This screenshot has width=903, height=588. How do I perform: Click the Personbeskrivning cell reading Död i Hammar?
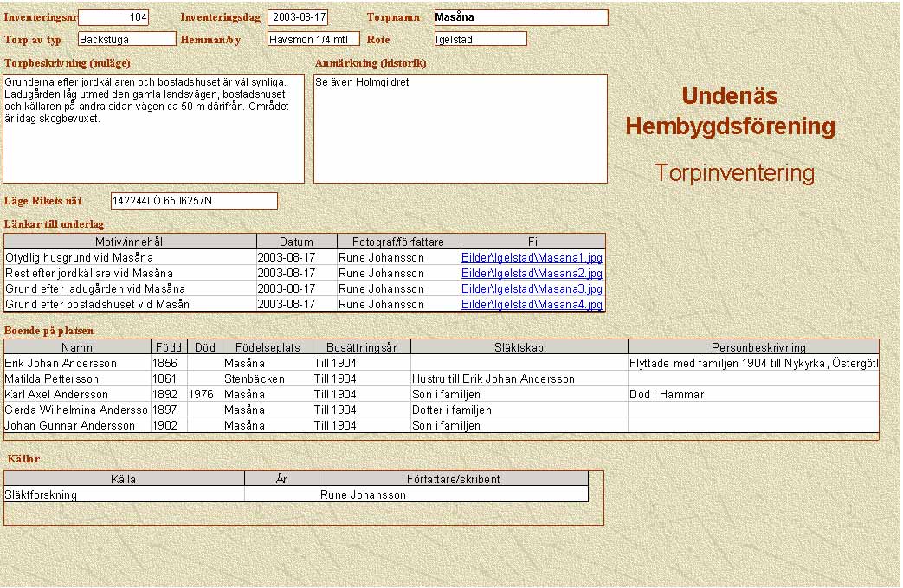[752, 394]
